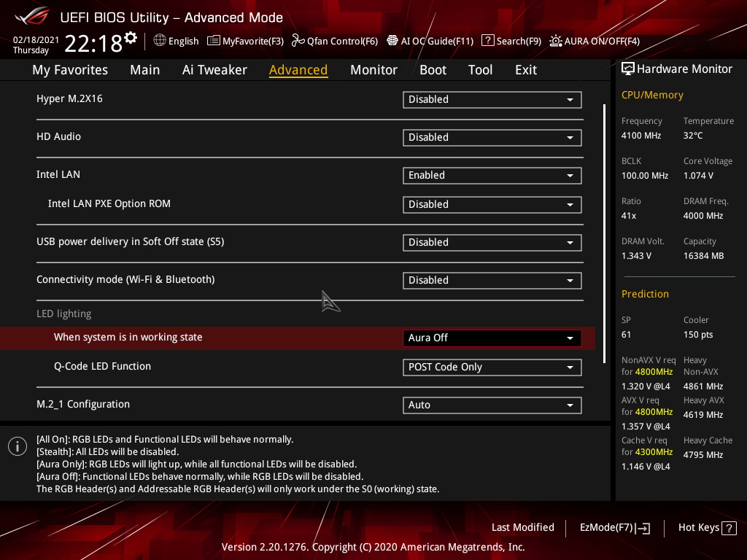This screenshot has height=560, width=747.
Task: Click the ROG logo icon
Action: coord(31,16)
